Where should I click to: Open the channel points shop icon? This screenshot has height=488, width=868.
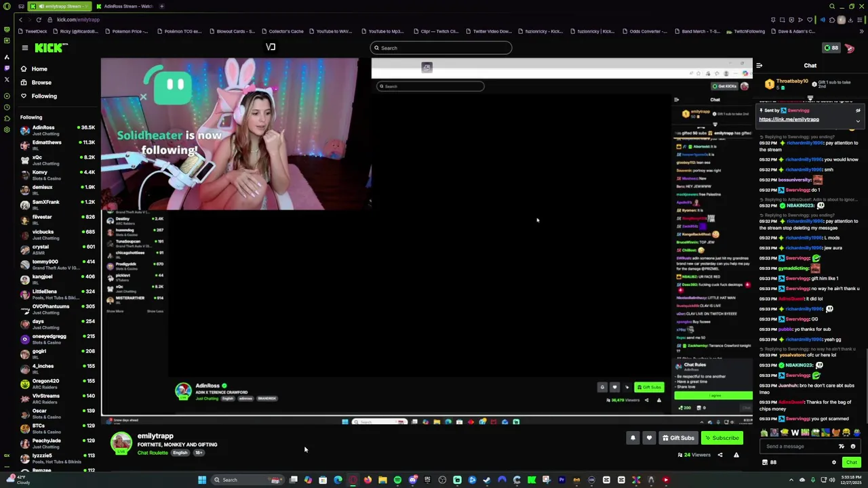pyautogui.click(x=765, y=462)
